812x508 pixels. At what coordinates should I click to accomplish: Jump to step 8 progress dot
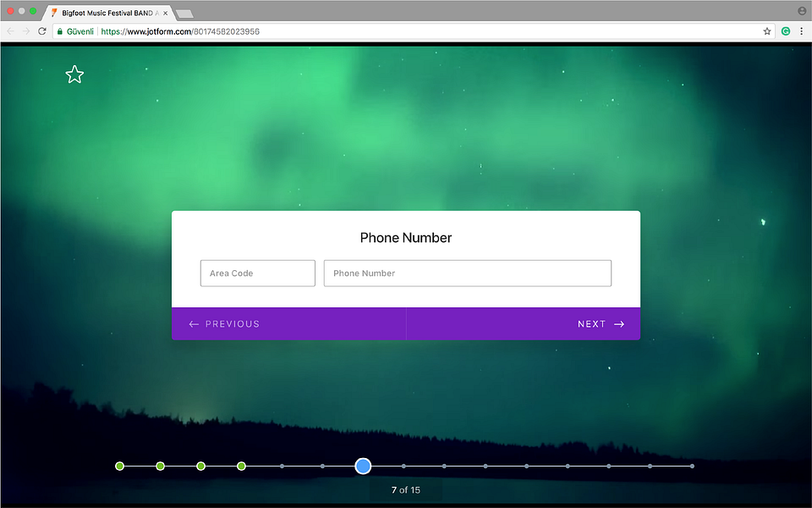click(403, 466)
